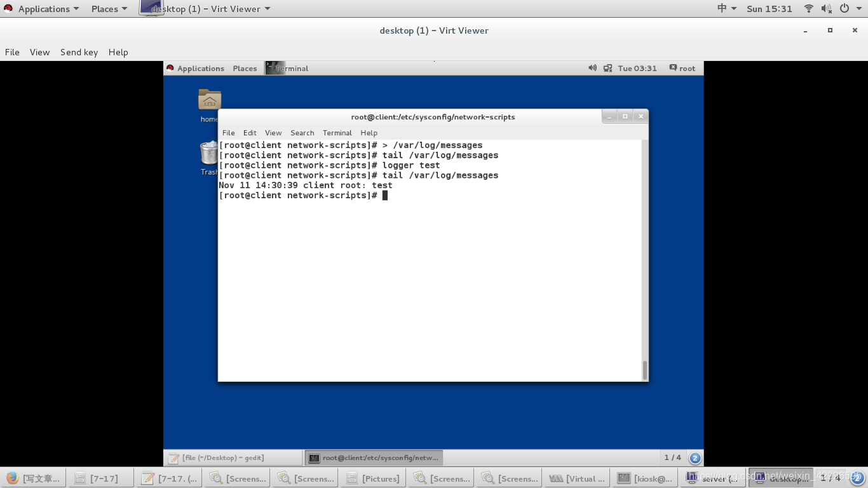Viewport: 868px width, 488px height.
Task: Open the terminal View menu
Action: pyautogui.click(x=273, y=133)
